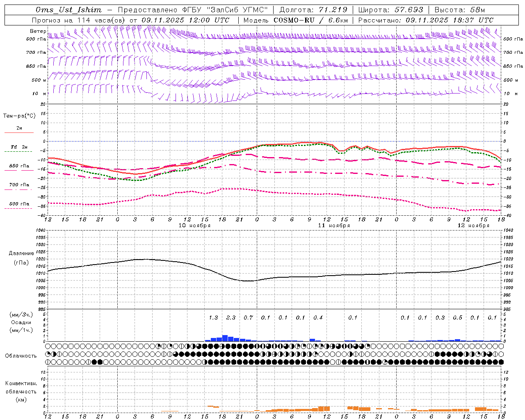Viewport: 525px width, 420px height.
Task: Click the 850 гПа temperature legend entry
Action: (19, 166)
